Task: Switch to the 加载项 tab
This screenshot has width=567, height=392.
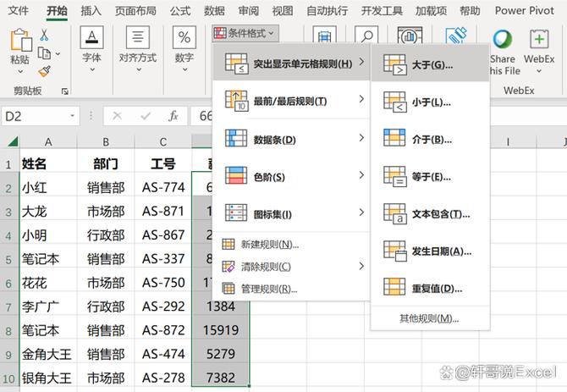Action: (431, 10)
